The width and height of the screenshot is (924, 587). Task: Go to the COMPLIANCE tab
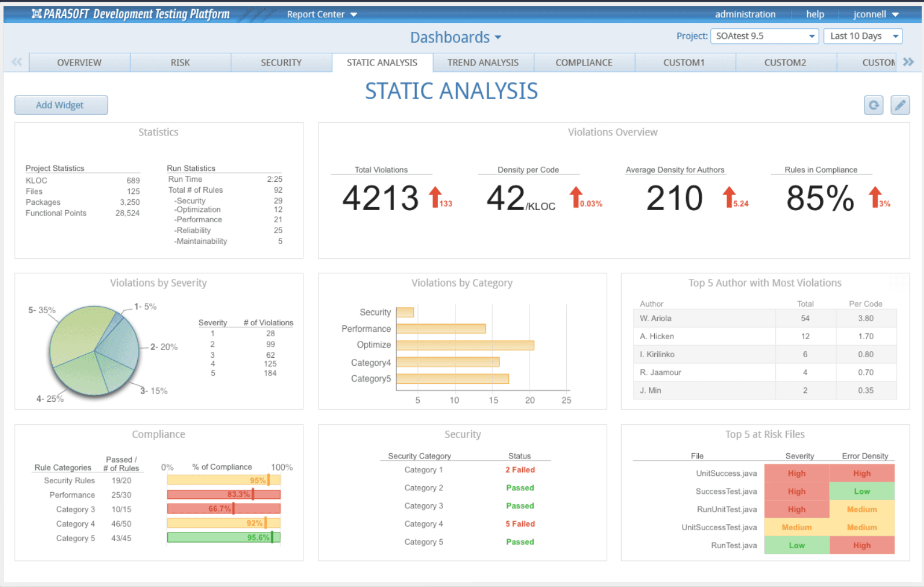click(584, 63)
